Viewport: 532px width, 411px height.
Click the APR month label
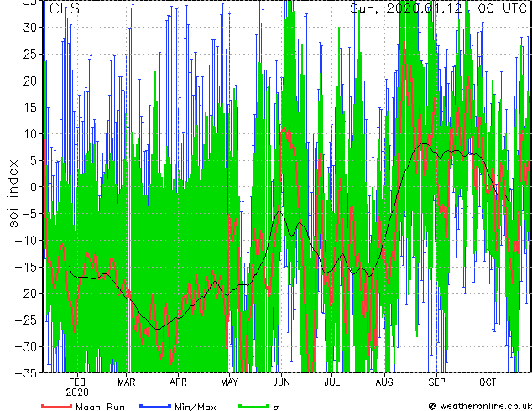click(x=178, y=382)
